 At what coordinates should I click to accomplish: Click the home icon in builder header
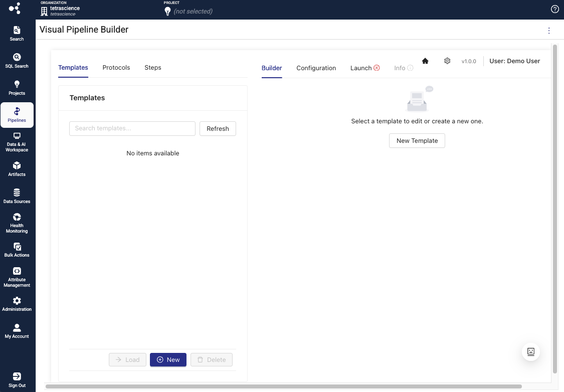(425, 61)
